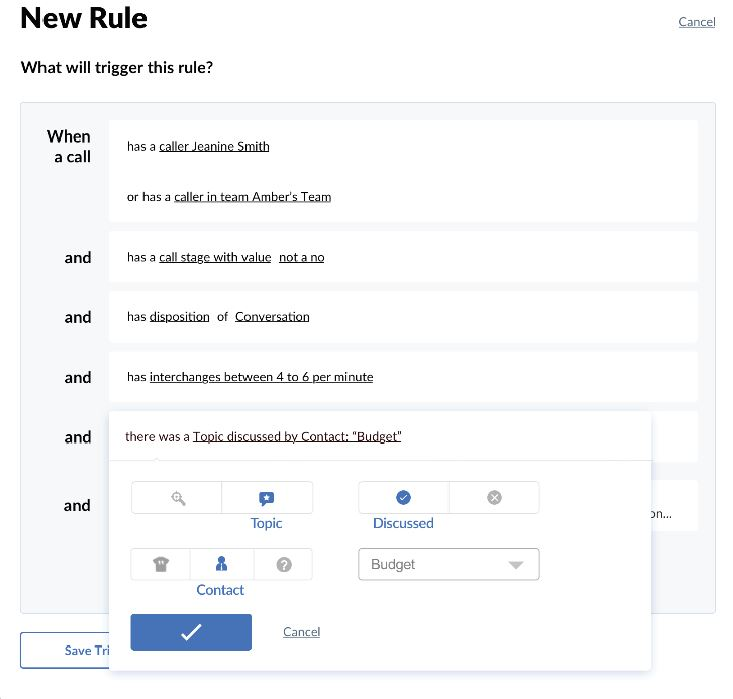Change the call stage with value field

coord(215,257)
